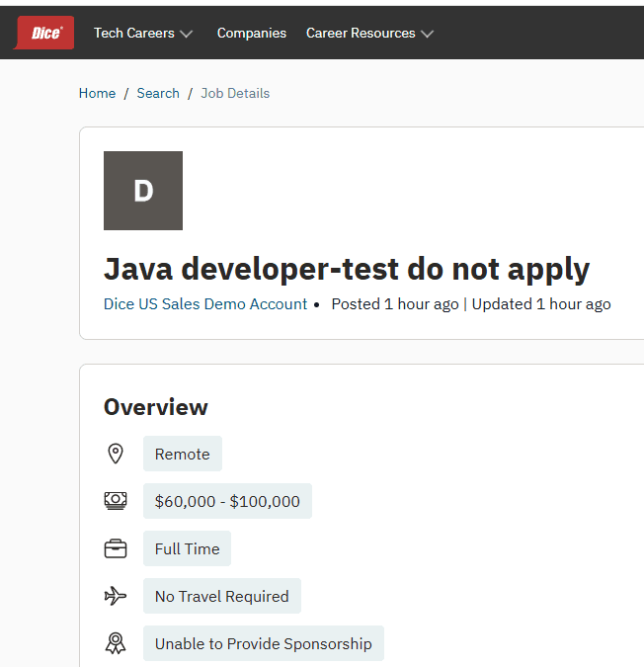Click the salary money icon
The width and height of the screenshot is (644, 667).
(x=116, y=501)
